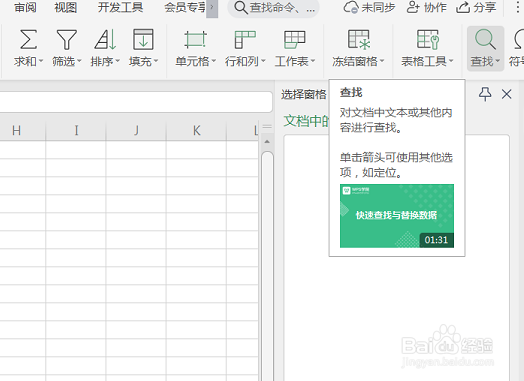The width and height of the screenshot is (524, 381).
Task: Switch to the Review (审阅) tab
Action: 25,7
